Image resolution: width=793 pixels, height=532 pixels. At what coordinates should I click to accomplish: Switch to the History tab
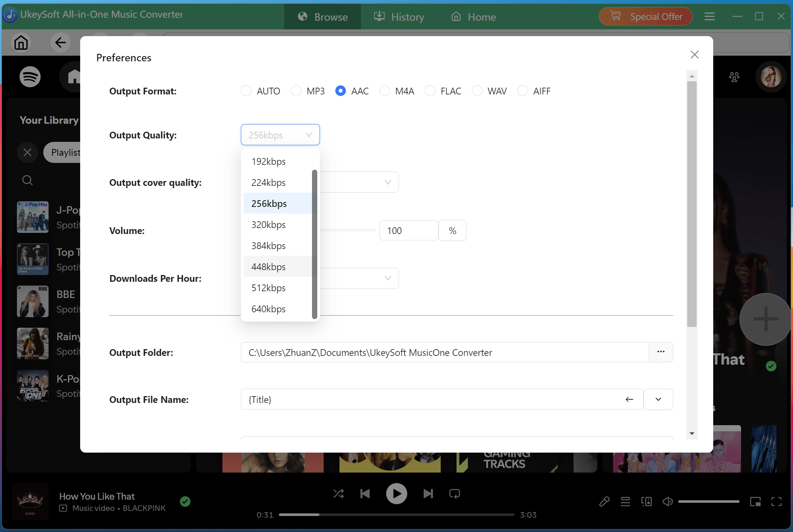(x=399, y=17)
